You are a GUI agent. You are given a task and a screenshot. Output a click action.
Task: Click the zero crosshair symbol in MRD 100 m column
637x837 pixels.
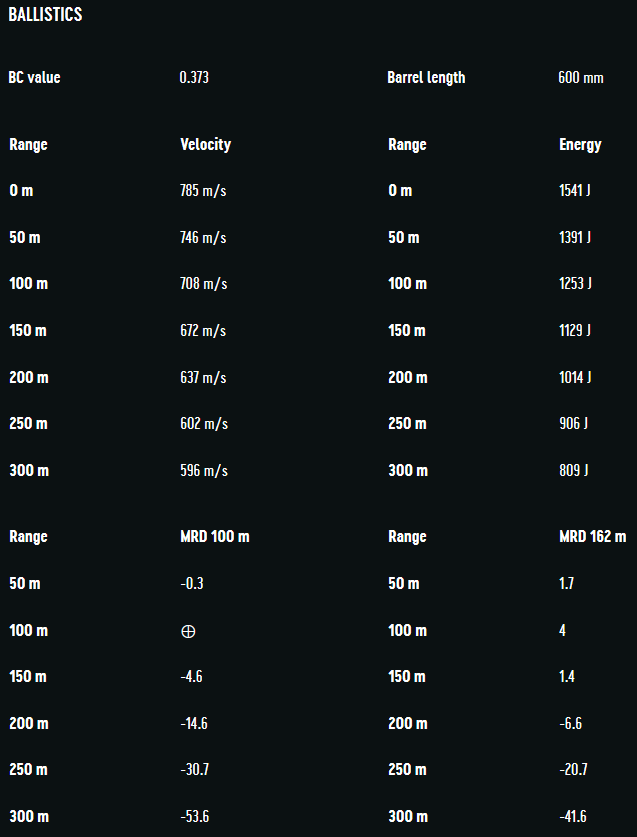pos(188,631)
